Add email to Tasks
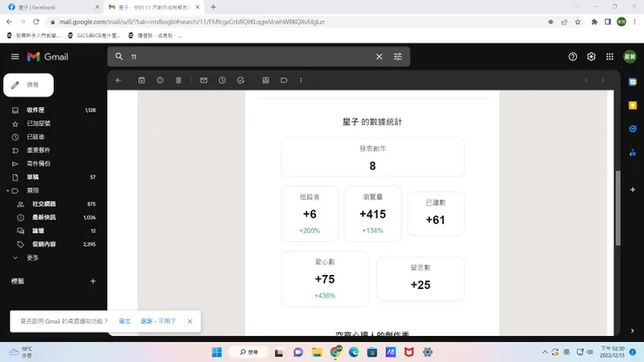Image resolution: width=644 pixels, height=362 pixels. [x=241, y=81]
